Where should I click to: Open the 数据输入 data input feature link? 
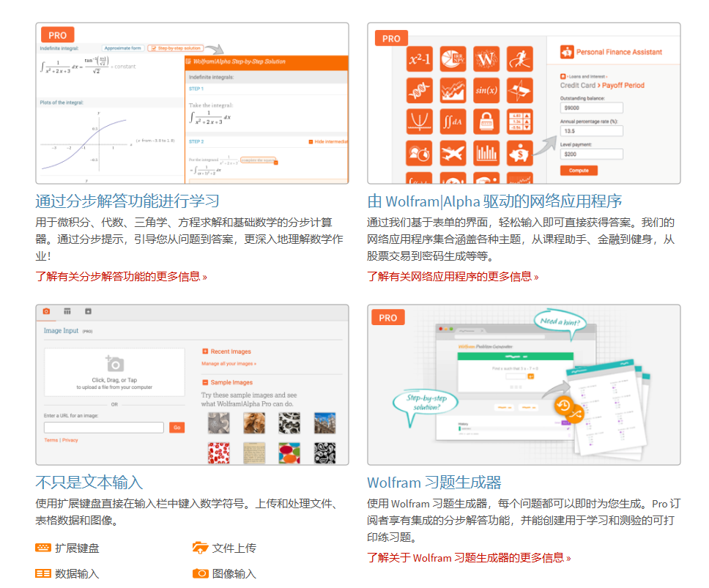(x=67, y=573)
